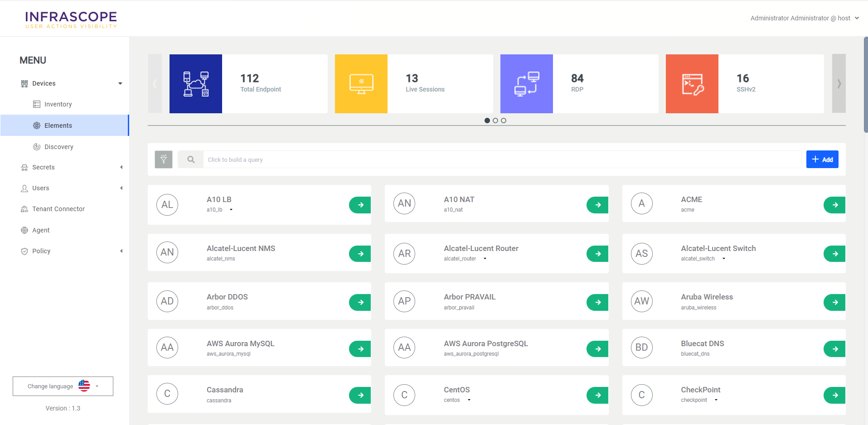Click the "MENU" sidebar heading
The height and width of the screenshot is (425, 868).
(33, 60)
